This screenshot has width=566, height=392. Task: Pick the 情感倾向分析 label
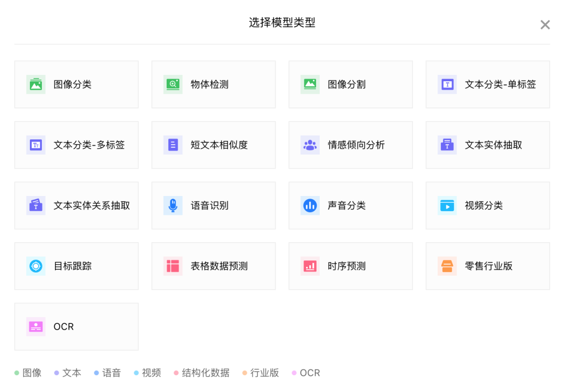[x=356, y=145]
